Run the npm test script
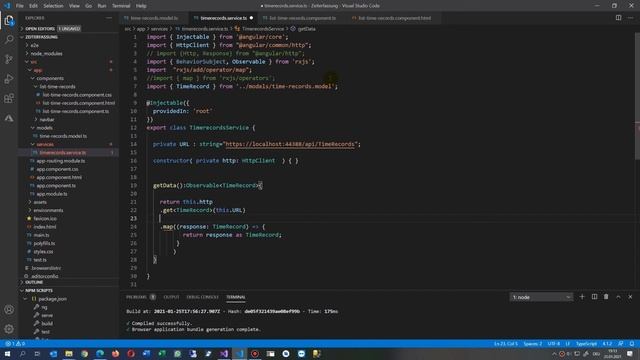Viewport: 640px width, 360px height. (45, 332)
